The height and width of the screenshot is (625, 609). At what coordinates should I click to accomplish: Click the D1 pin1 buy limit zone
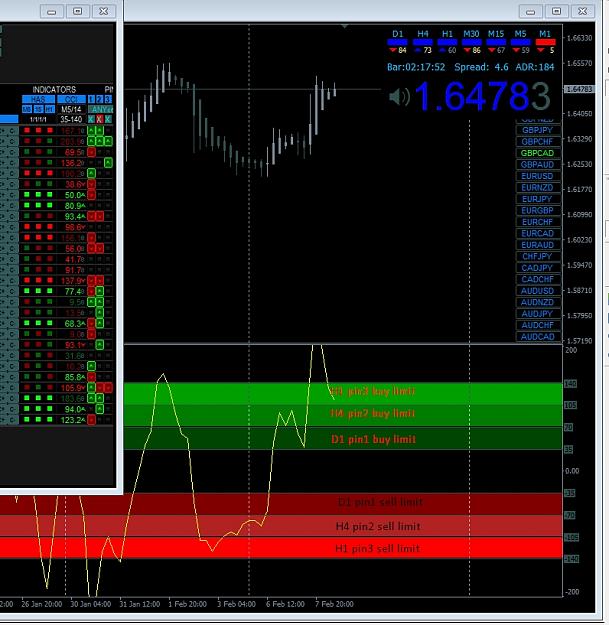point(343,438)
